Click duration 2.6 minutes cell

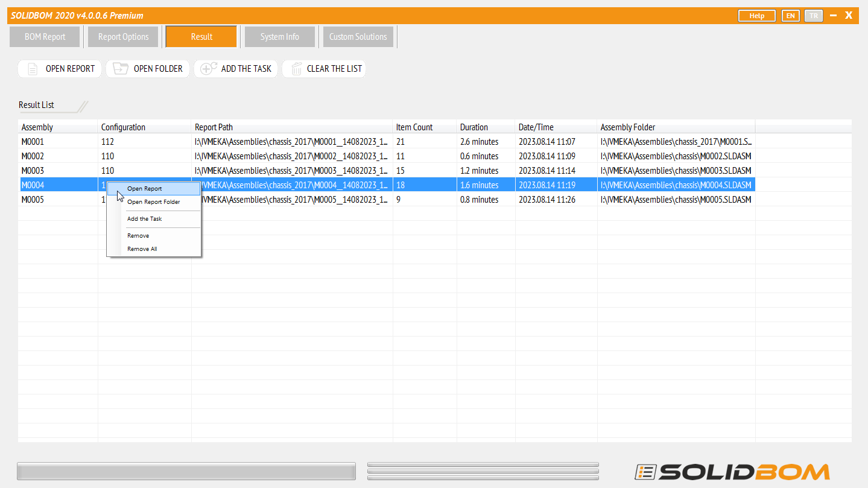point(486,142)
